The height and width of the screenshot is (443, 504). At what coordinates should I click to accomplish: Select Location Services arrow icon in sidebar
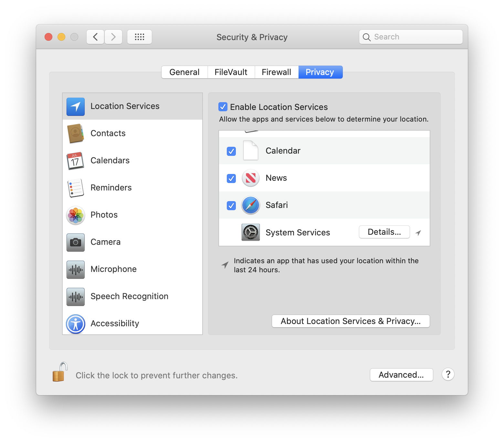pos(76,107)
